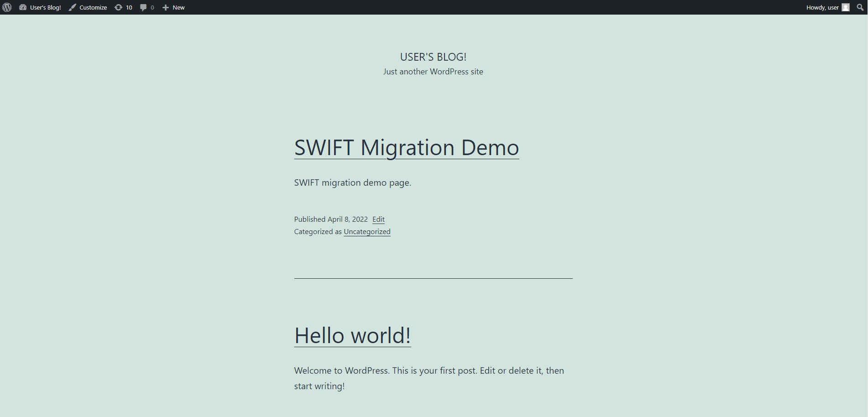Viewport: 868px width, 417px height.
Task: Open the updates icon showing 10
Action: (x=118, y=7)
